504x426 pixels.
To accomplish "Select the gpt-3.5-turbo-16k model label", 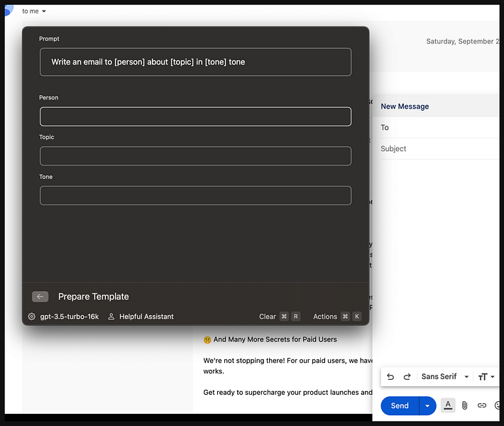I will (70, 317).
